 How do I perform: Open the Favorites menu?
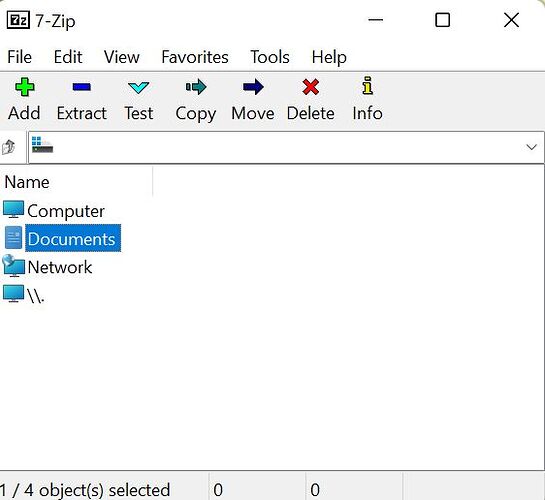[x=195, y=57]
